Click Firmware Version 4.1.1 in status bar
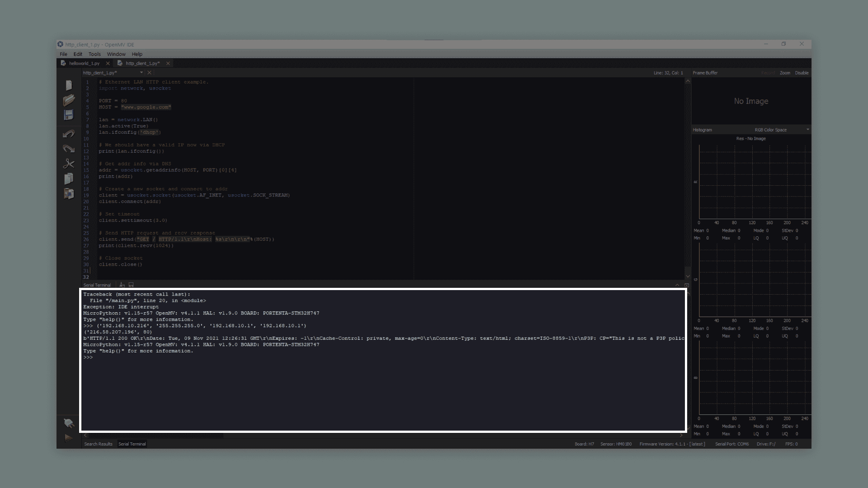The width and height of the screenshot is (868, 488). [x=672, y=444]
